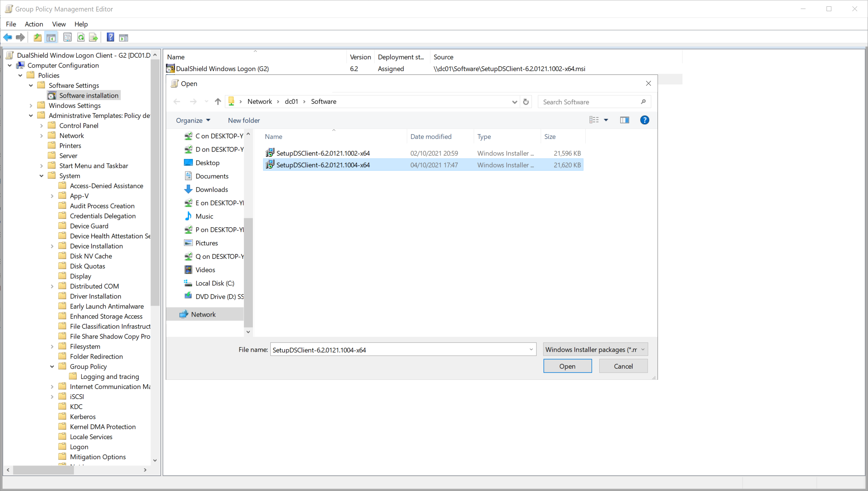This screenshot has width=868, height=491.
Task: Toggle the Show/Hide Console Tree button
Action: point(51,37)
